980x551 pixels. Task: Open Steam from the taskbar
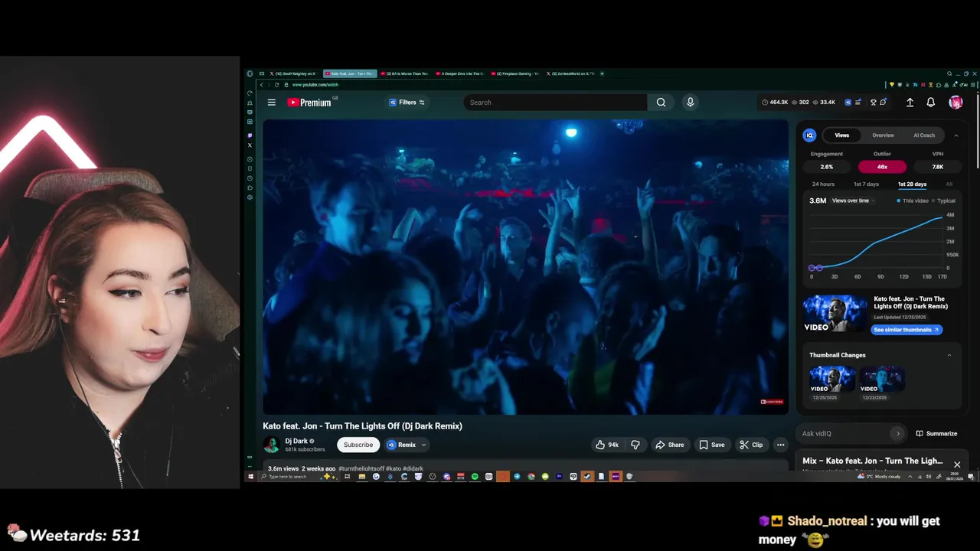click(x=587, y=477)
